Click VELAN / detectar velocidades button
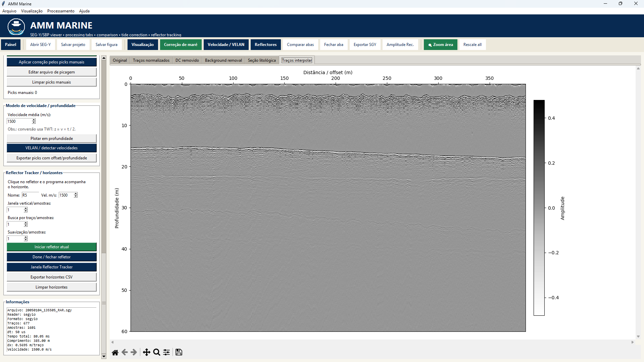This screenshot has height=362, width=644. [52, 148]
